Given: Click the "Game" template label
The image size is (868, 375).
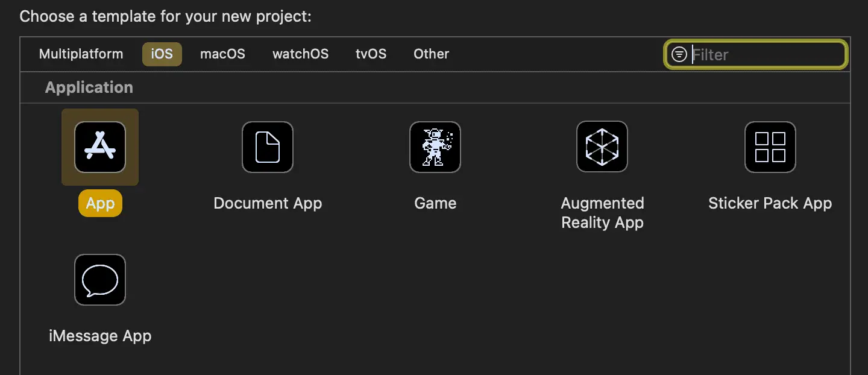Looking at the screenshot, I should click(x=435, y=204).
